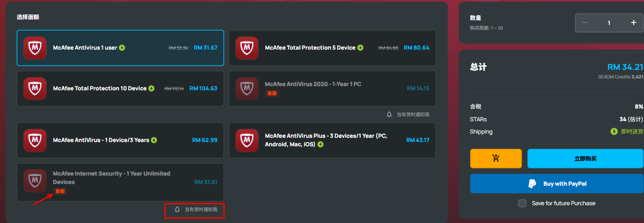Click the 8% tax value
This screenshot has height=223, width=644.
coord(639,107)
